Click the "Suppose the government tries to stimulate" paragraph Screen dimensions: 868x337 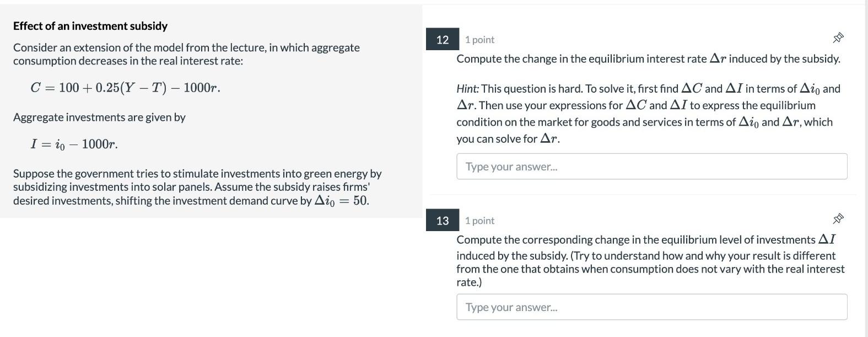[x=197, y=187]
